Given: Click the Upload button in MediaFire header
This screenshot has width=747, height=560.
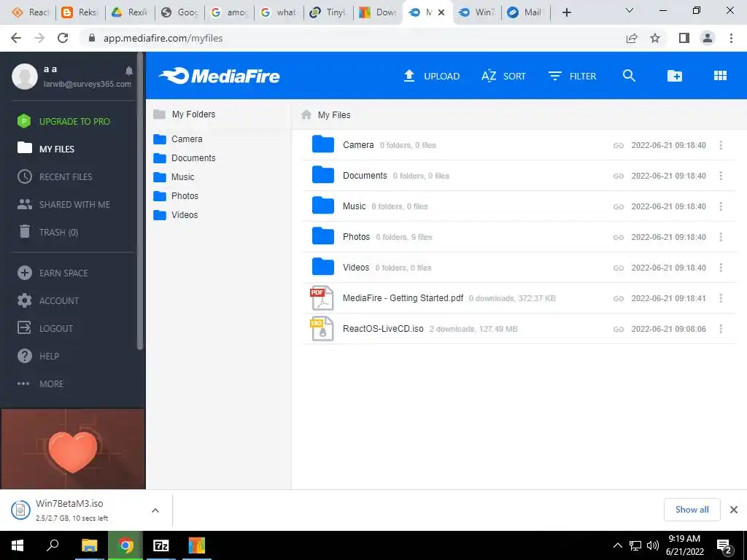Looking at the screenshot, I should click(x=432, y=76).
